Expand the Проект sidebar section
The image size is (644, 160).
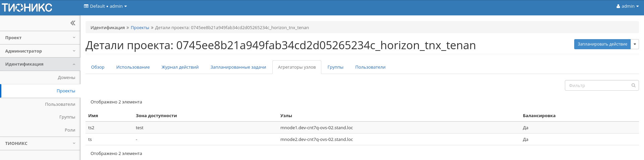[40, 38]
